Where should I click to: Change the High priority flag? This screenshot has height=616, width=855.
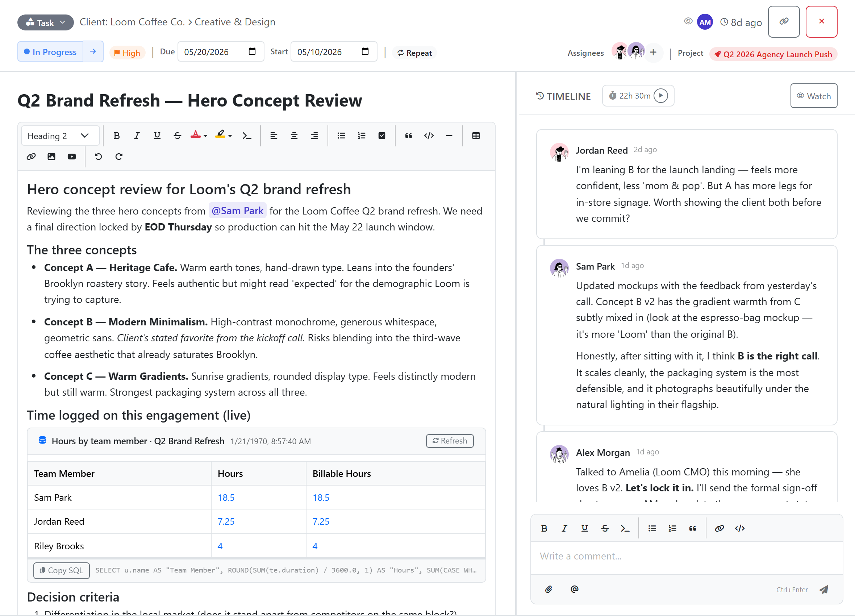[x=128, y=53]
